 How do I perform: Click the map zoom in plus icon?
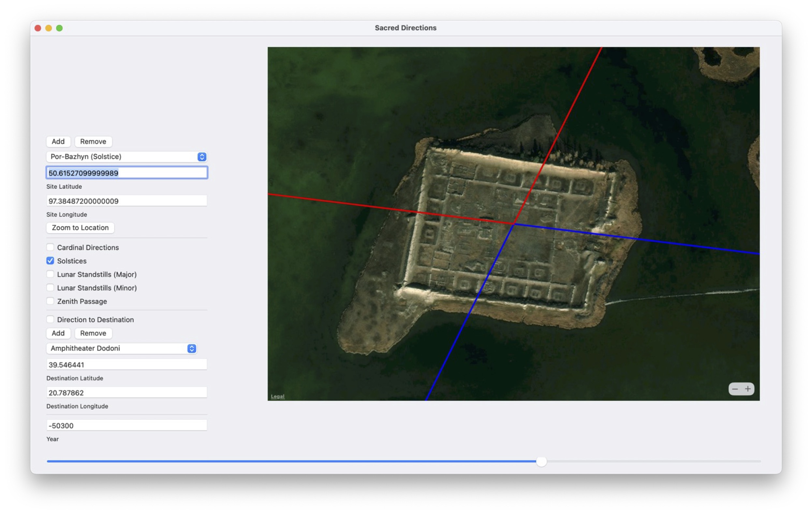coord(747,389)
